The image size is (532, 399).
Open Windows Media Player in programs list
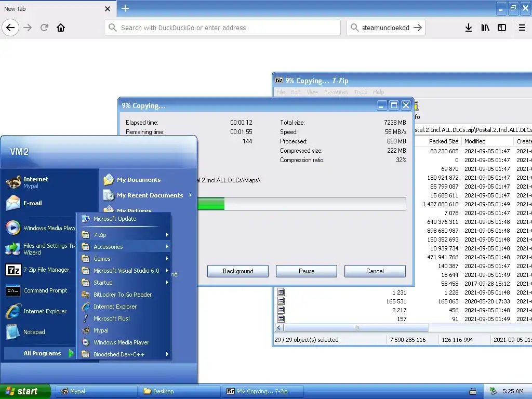(x=124, y=342)
